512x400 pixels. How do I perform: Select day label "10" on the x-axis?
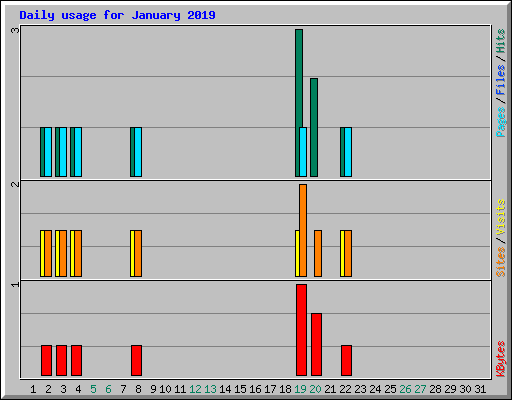pos(165,389)
